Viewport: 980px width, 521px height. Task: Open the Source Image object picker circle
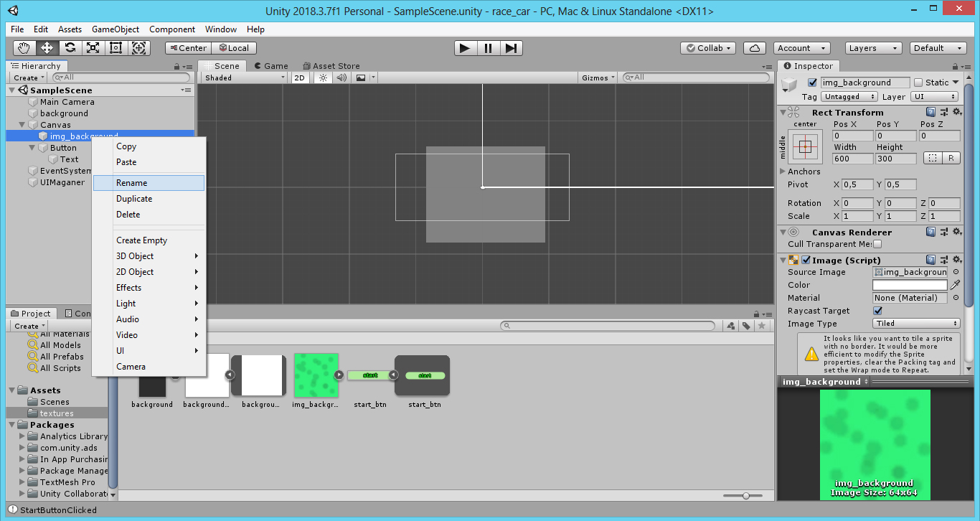point(956,272)
